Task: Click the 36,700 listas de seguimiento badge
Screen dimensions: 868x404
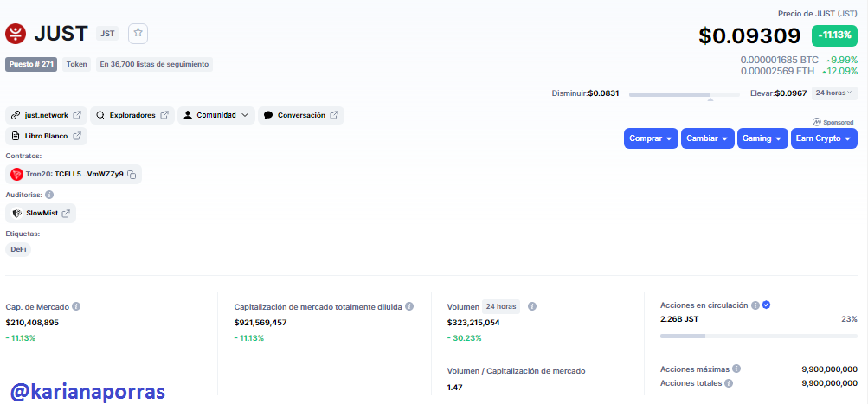Action: [154, 64]
